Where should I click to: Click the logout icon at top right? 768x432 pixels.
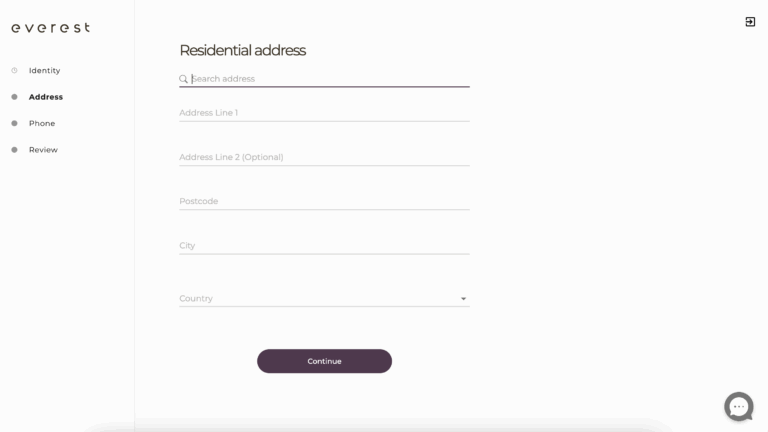(x=750, y=22)
